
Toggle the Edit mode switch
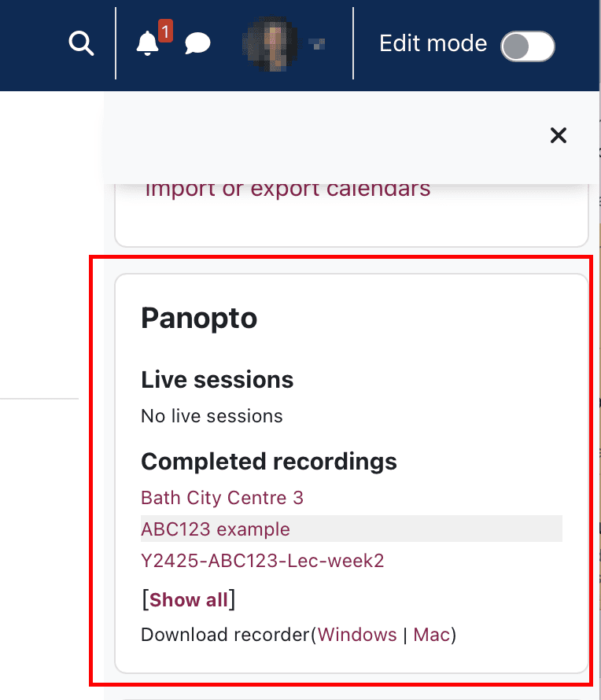coord(528,46)
